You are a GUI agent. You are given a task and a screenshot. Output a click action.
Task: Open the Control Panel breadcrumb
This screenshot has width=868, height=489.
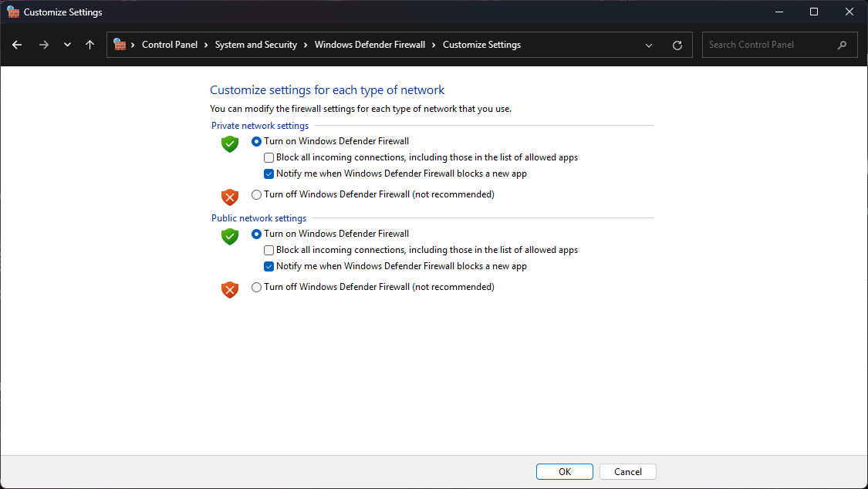[x=170, y=45]
